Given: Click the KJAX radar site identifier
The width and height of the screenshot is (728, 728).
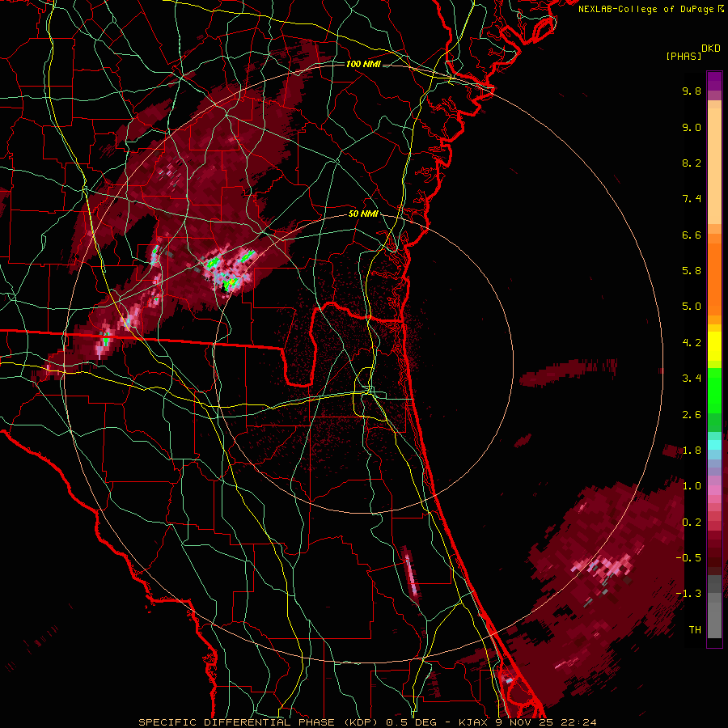Looking at the screenshot, I should click(x=475, y=722).
